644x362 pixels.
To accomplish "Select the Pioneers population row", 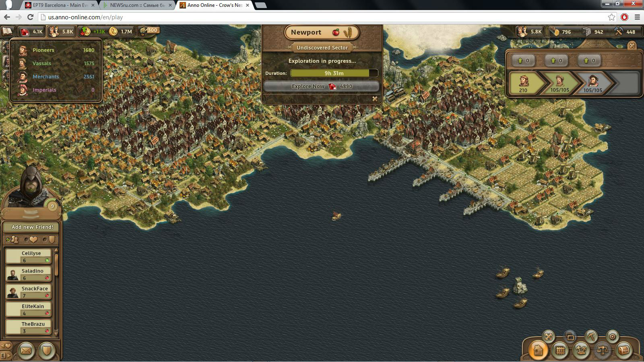I will [x=56, y=50].
